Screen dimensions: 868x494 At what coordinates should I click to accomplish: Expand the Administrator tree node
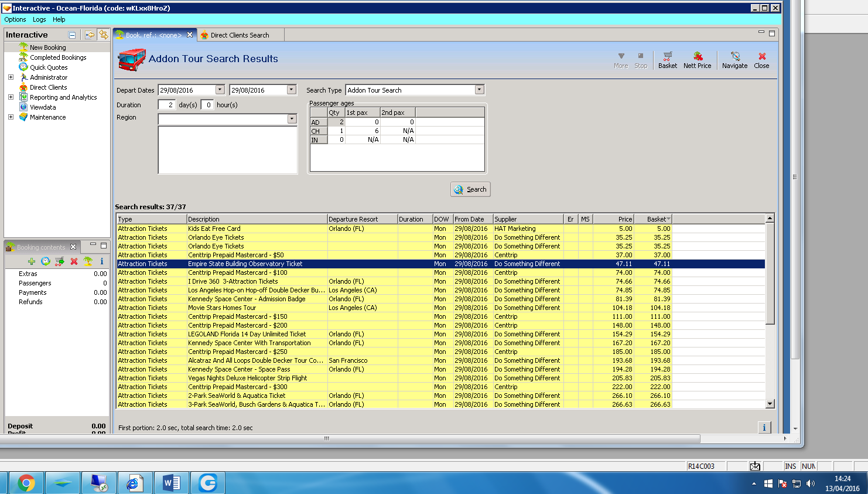click(x=11, y=77)
